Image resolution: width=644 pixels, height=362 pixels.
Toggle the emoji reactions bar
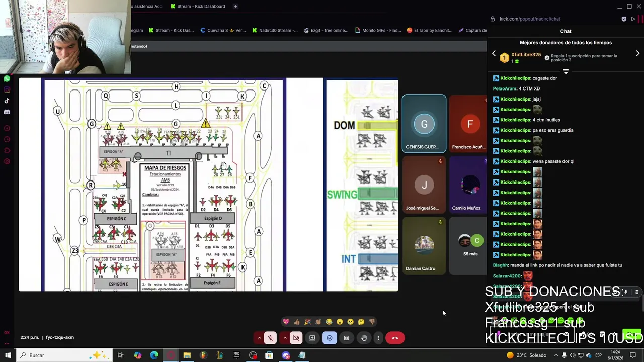pos(330,338)
